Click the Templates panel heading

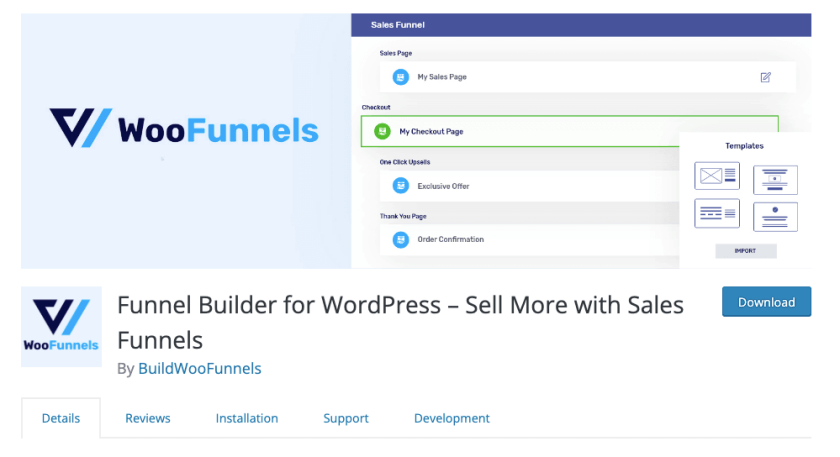pyautogui.click(x=744, y=146)
